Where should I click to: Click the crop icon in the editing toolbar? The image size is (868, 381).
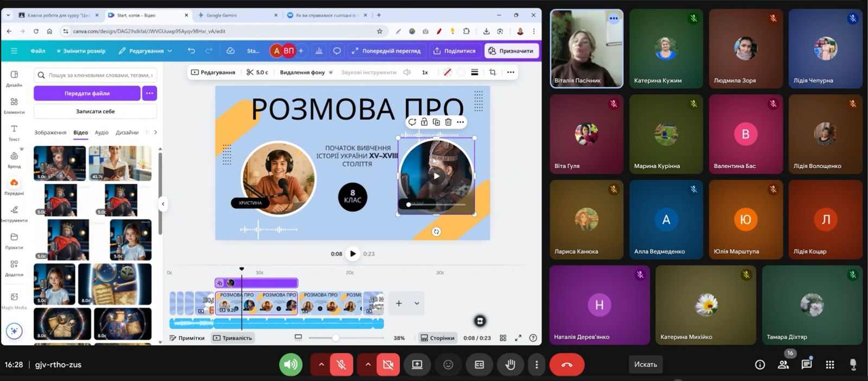pos(493,72)
